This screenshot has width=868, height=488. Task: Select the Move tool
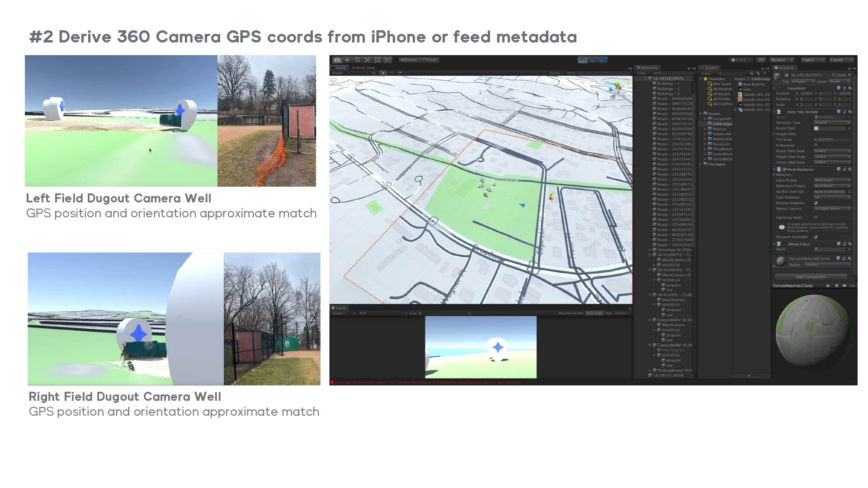[347, 60]
